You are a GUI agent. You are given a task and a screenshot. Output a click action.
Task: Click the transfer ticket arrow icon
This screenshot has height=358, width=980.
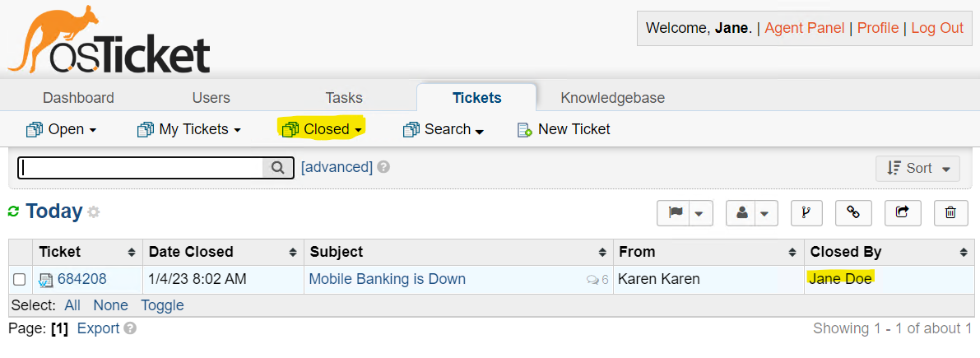pos(902,213)
